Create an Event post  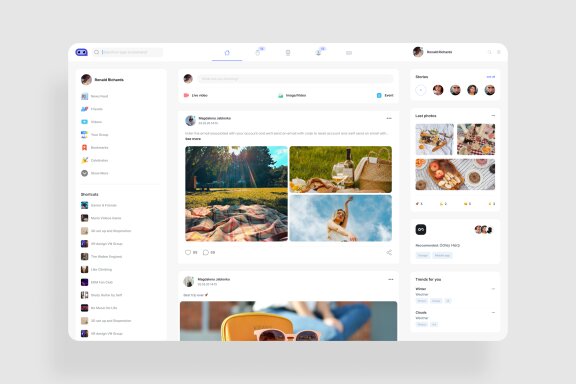tap(385, 95)
